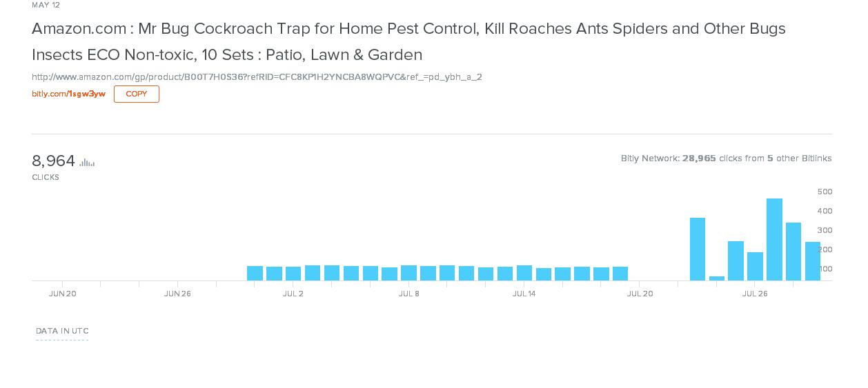This screenshot has width=868, height=388.
Task: Click the JUL 20 axis label
Action: tap(640, 294)
